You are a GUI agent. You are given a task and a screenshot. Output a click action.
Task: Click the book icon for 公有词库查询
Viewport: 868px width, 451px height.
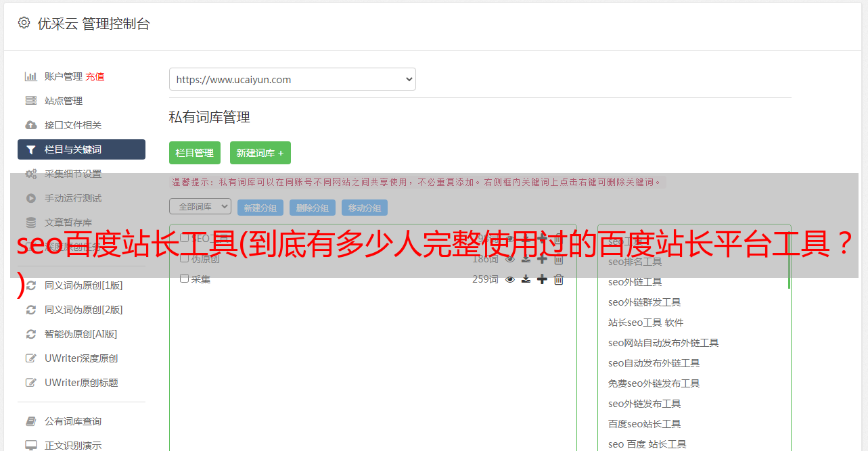coord(31,421)
